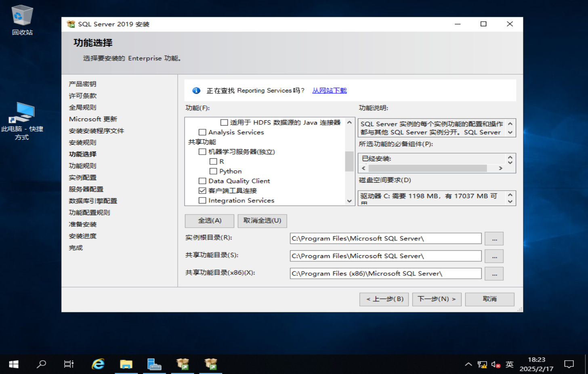Screen dimensions: 588x374
Task: Switch input language via 英 indicator
Action: click(x=510, y=364)
